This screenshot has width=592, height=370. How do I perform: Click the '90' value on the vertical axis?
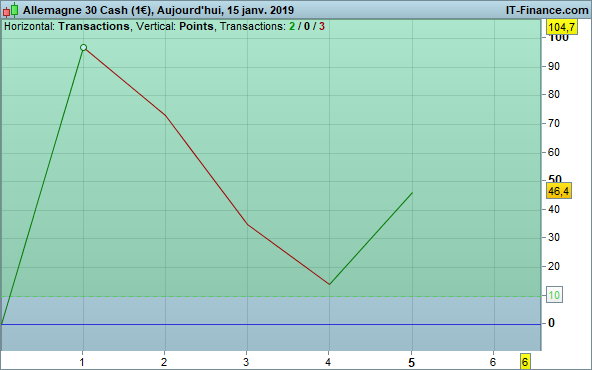553,66
